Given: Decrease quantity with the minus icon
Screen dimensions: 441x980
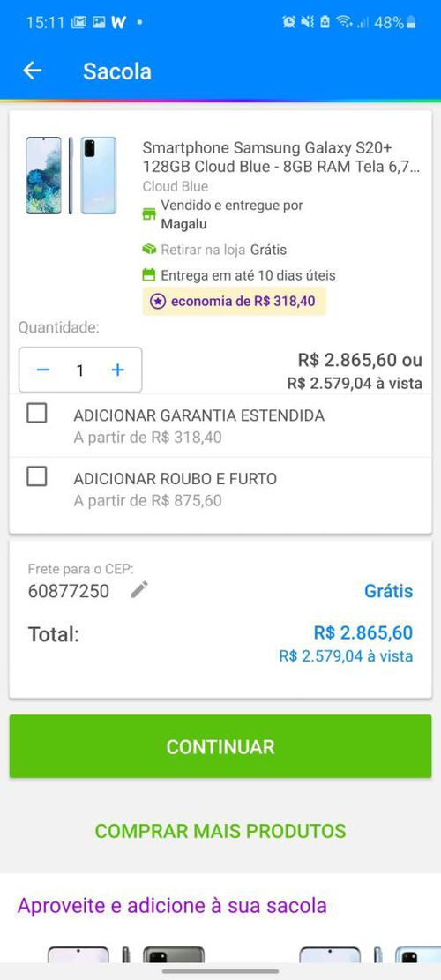Looking at the screenshot, I should coord(42,370).
